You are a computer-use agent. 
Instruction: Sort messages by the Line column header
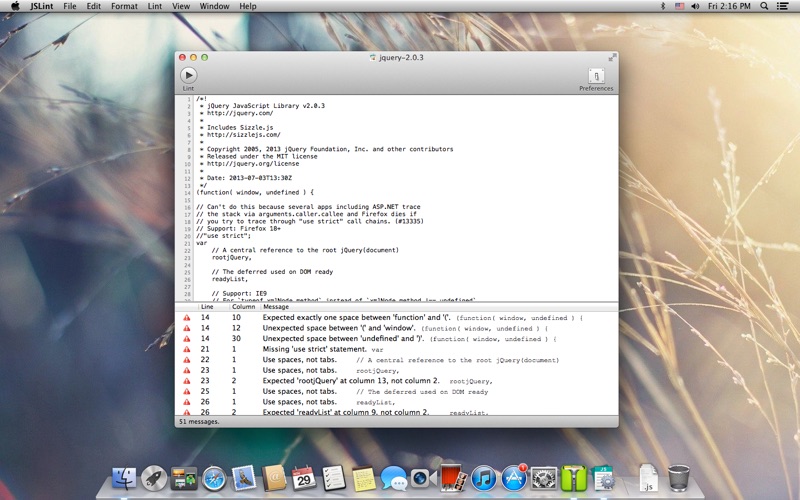point(214,307)
